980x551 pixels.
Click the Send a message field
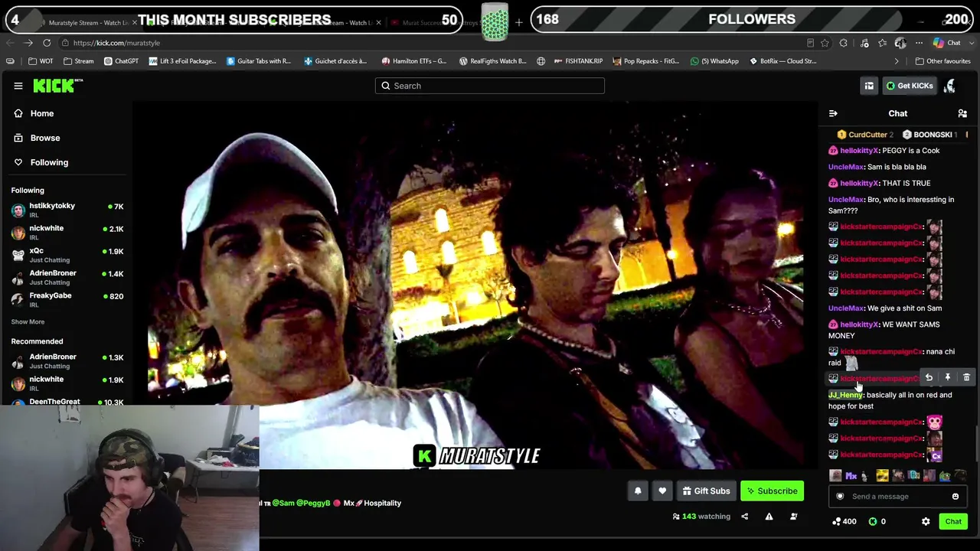tap(896, 497)
